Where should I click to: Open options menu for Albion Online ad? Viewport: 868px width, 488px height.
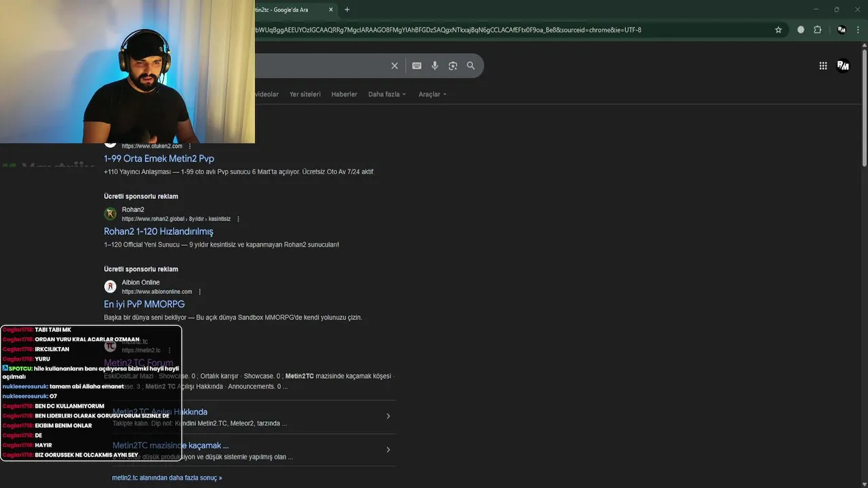point(199,292)
